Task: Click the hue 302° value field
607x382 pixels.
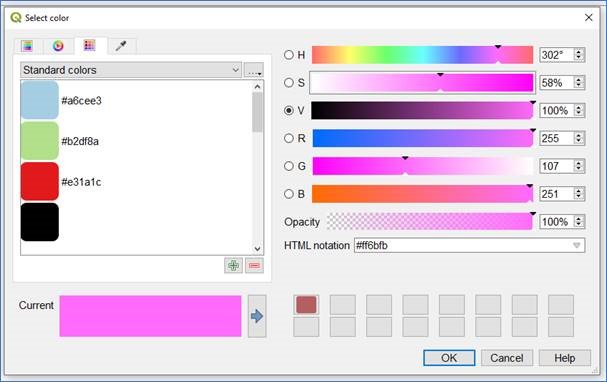Action: (556, 55)
